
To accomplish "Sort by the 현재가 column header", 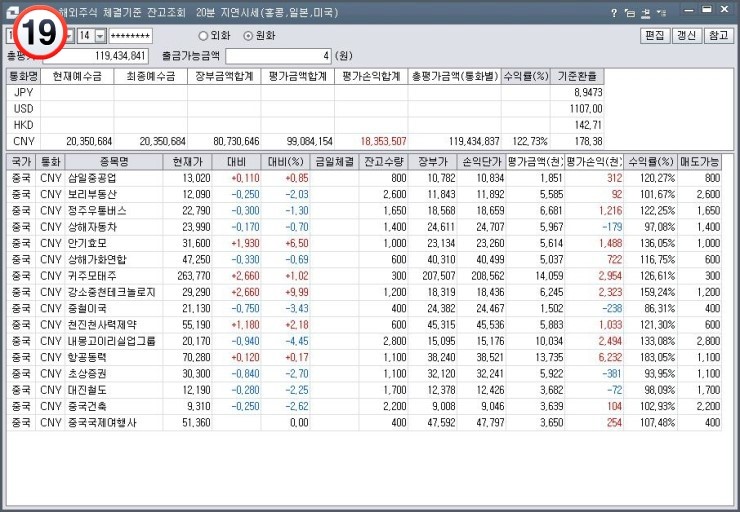I will pyautogui.click(x=187, y=162).
